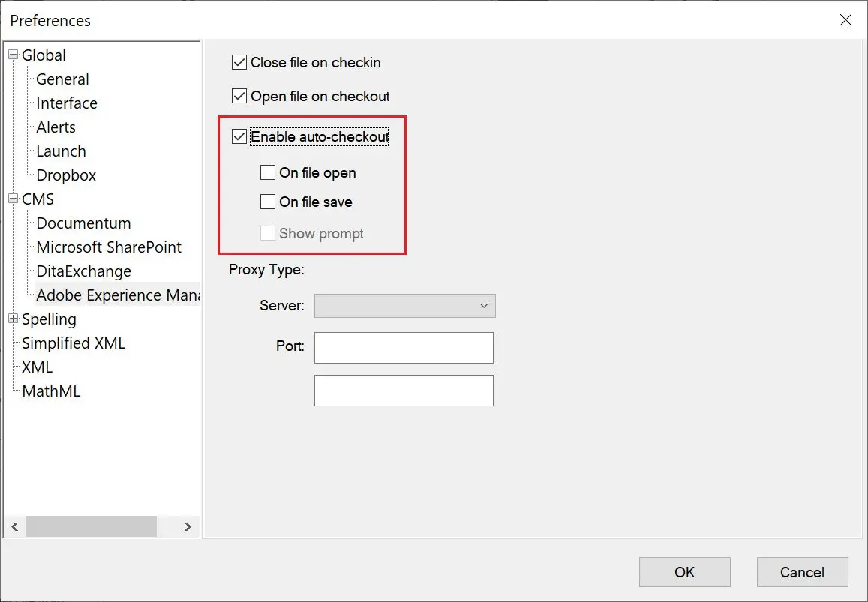
Task: Collapse the CMS tree branch
Action: click(11, 199)
